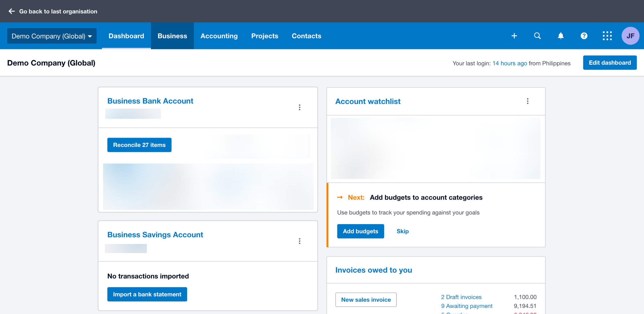This screenshot has height=314, width=644.
Task: Open the search magnifier icon
Action: click(x=537, y=36)
